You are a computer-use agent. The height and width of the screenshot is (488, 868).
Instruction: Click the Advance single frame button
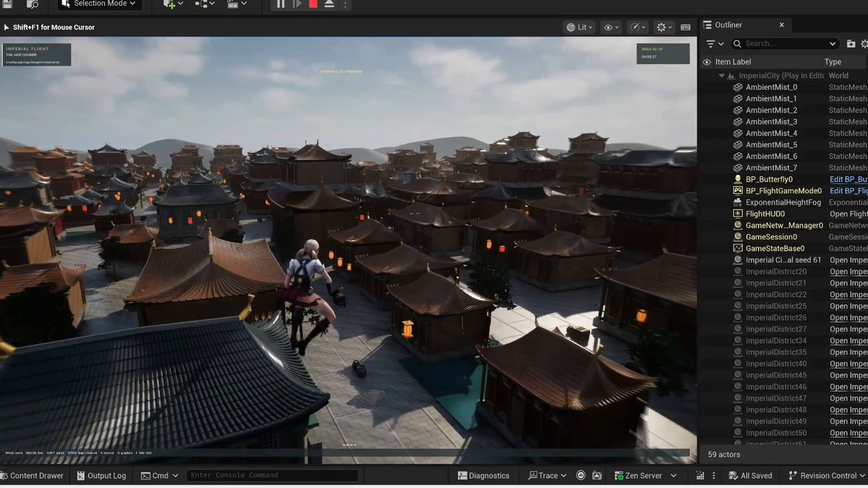(x=297, y=4)
